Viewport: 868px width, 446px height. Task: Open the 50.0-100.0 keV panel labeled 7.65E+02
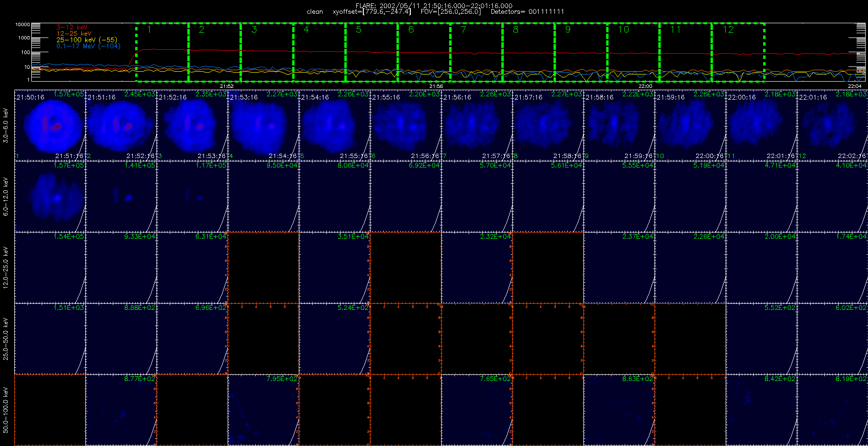coord(477,409)
